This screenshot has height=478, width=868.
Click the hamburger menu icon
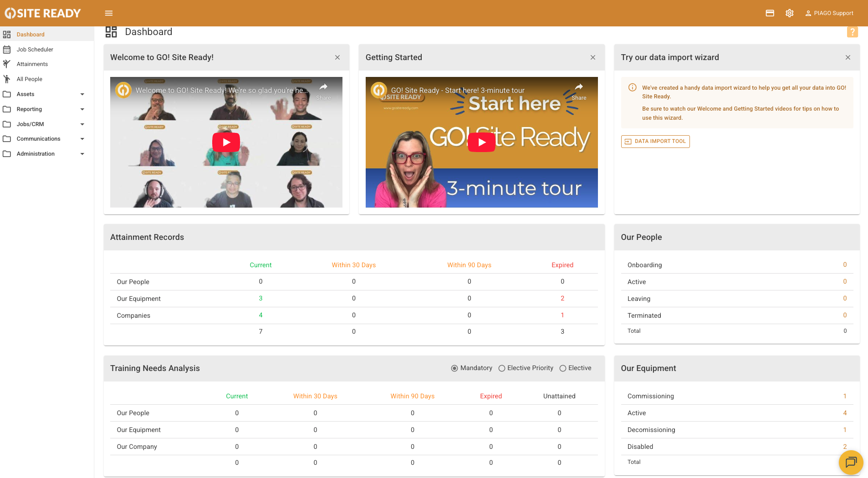coord(109,13)
